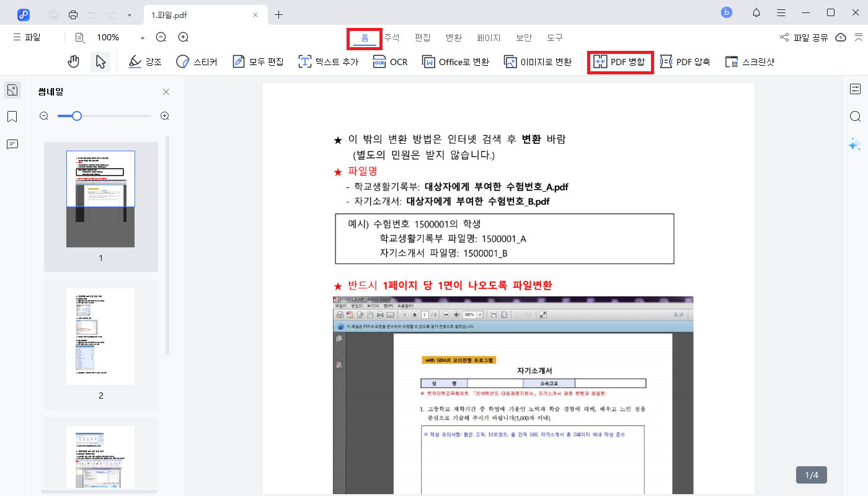The image size is (868, 496).
Task: Switch to the 변환 tab
Action: coord(453,37)
